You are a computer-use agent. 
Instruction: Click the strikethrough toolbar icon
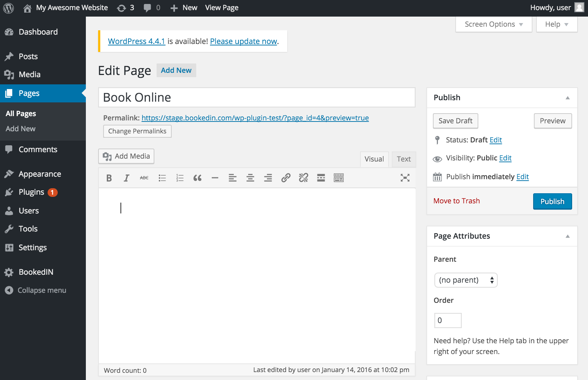coord(144,178)
